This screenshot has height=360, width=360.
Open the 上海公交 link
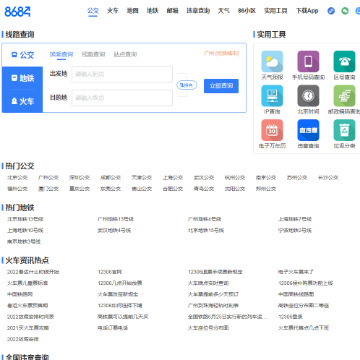173,178
